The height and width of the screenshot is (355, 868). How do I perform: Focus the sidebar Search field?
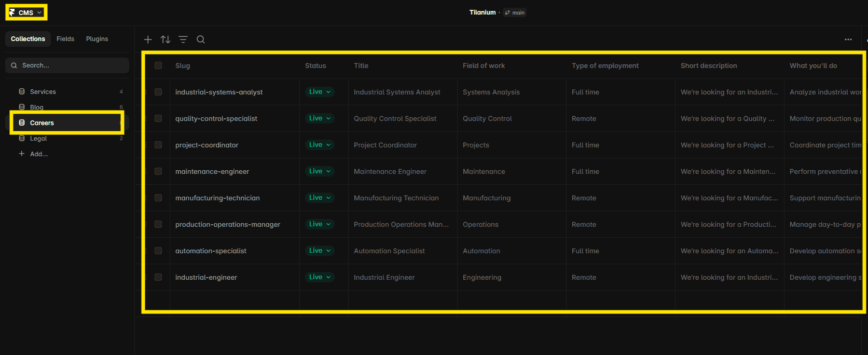click(x=67, y=65)
